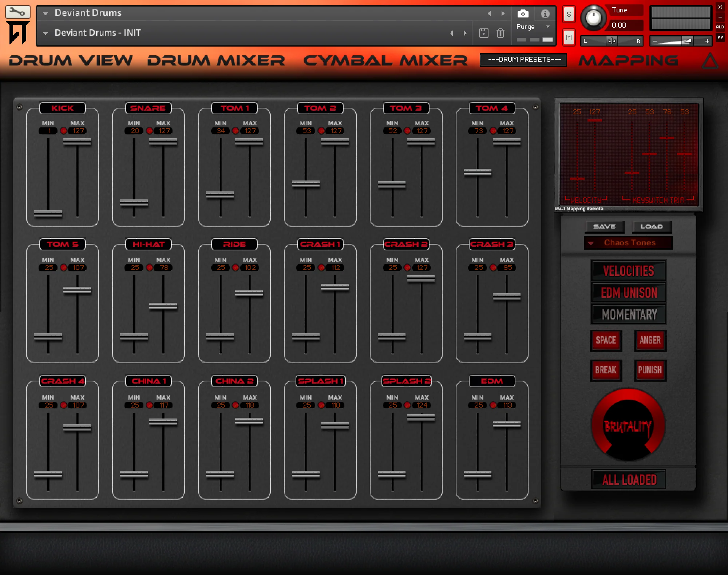This screenshot has width=728, height=575.
Task: Click the SAVE mapping button
Action: click(604, 227)
